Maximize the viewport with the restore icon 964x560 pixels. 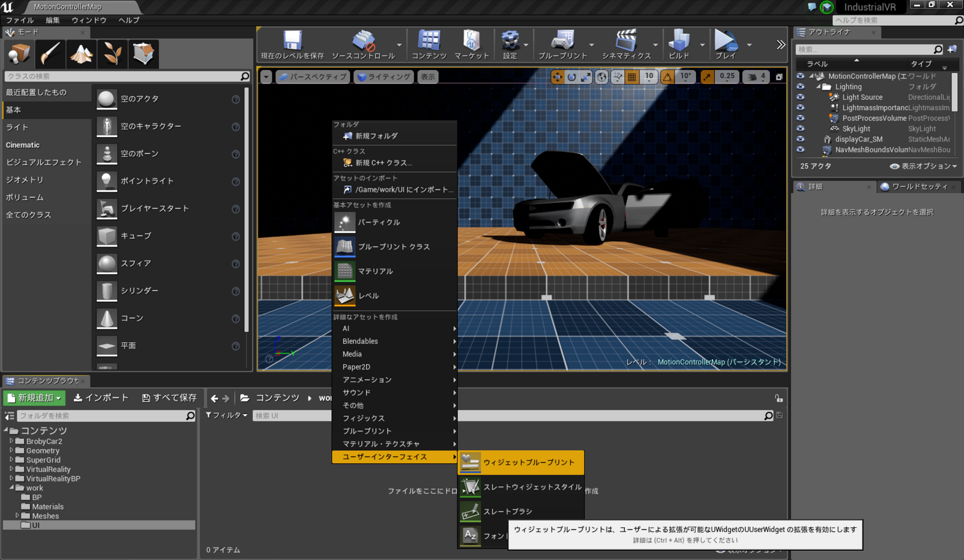(x=779, y=77)
